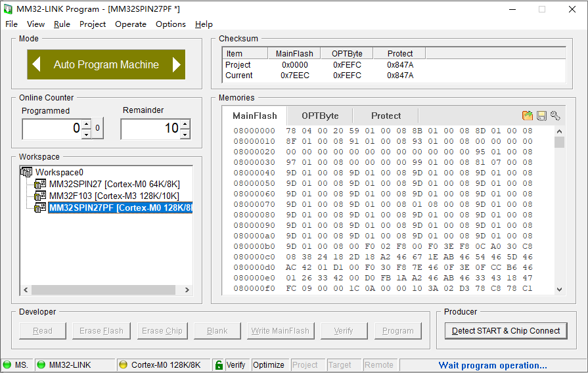
Task: Click the Read button
Action: pyautogui.click(x=42, y=330)
